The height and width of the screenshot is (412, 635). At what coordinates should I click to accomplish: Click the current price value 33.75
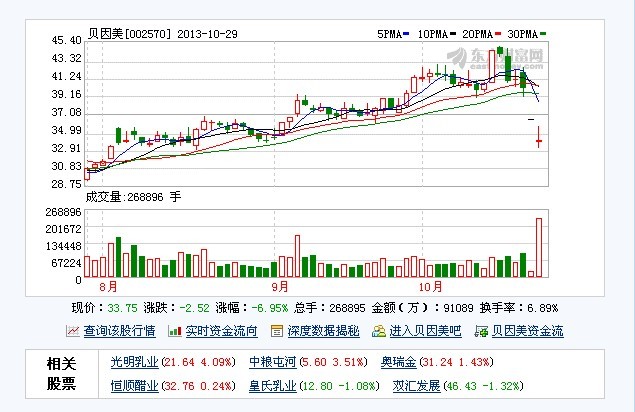123,308
